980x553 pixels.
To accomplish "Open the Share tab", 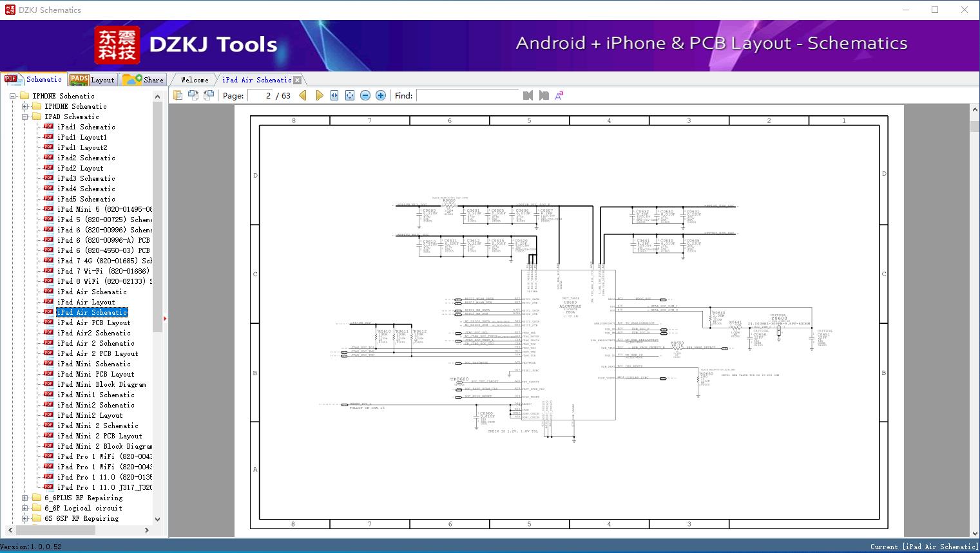I will (143, 80).
